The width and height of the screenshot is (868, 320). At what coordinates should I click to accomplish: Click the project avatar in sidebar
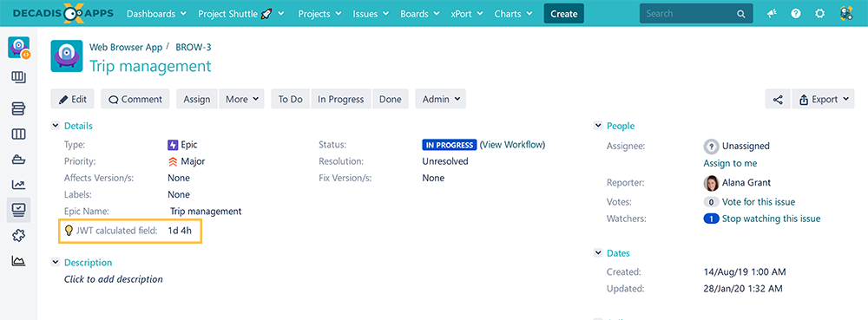(x=19, y=48)
